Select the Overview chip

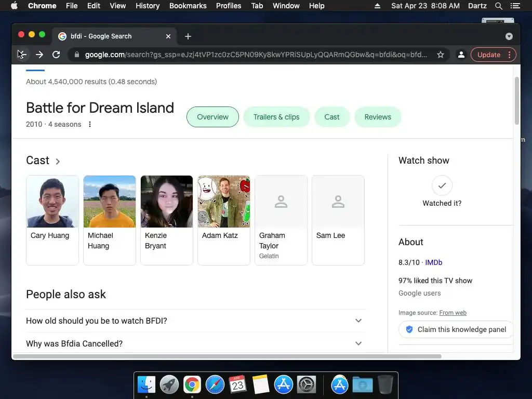tap(212, 117)
